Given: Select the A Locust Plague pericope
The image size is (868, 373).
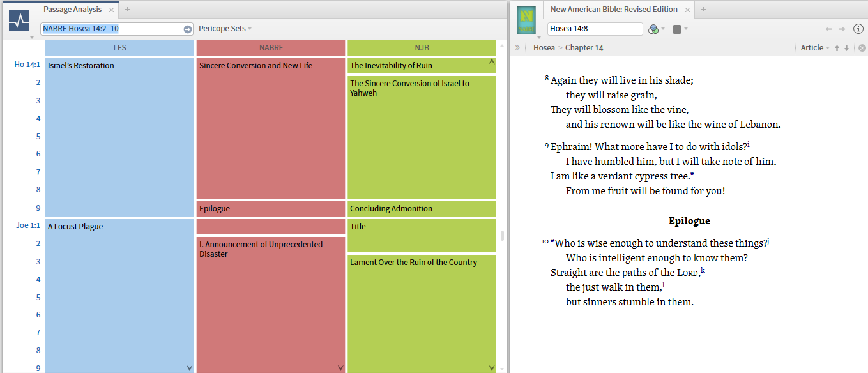Looking at the screenshot, I should (x=119, y=296).
